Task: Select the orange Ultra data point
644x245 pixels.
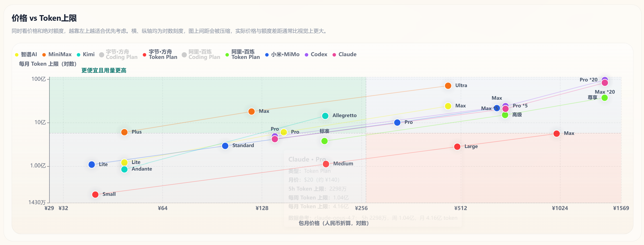Action: pyautogui.click(x=448, y=86)
